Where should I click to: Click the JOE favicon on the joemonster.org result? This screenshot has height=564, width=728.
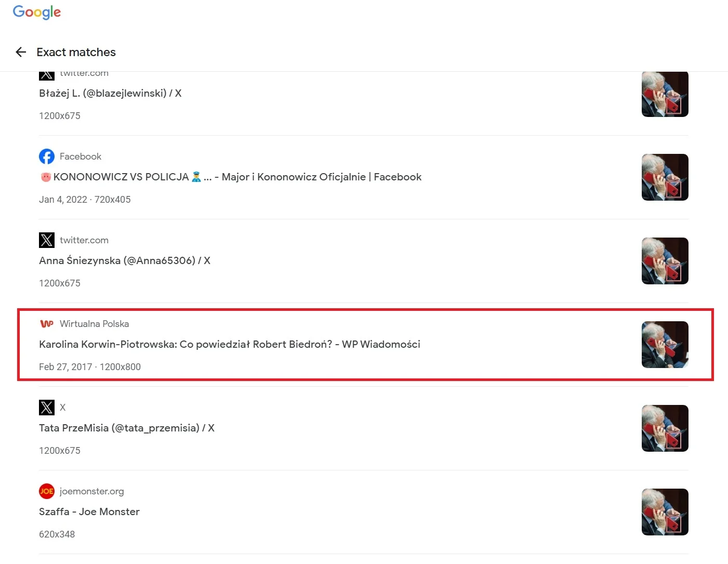[x=47, y=491]
